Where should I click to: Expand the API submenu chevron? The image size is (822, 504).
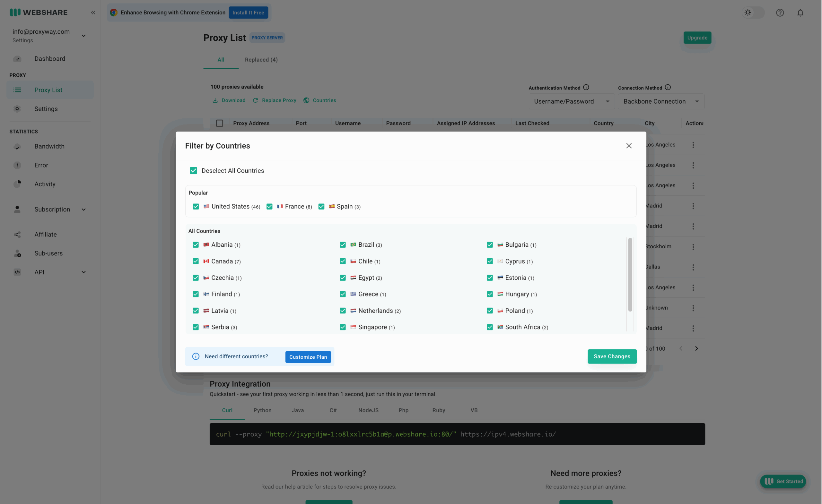[84, 272]
